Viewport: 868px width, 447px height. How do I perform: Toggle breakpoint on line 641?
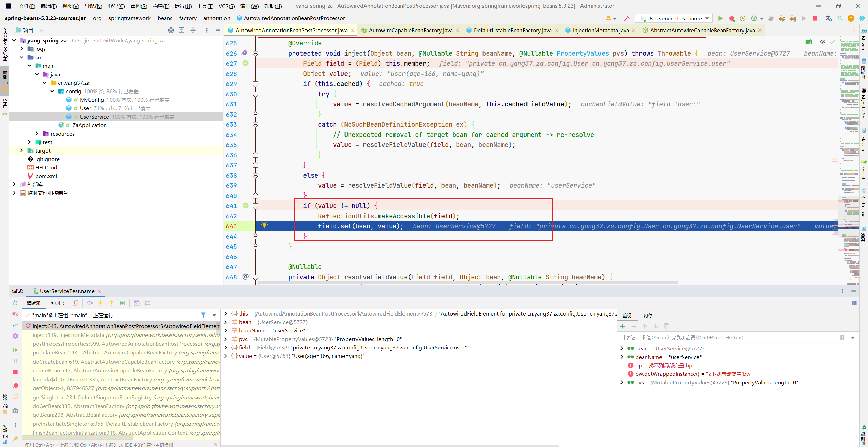[245, 205]
